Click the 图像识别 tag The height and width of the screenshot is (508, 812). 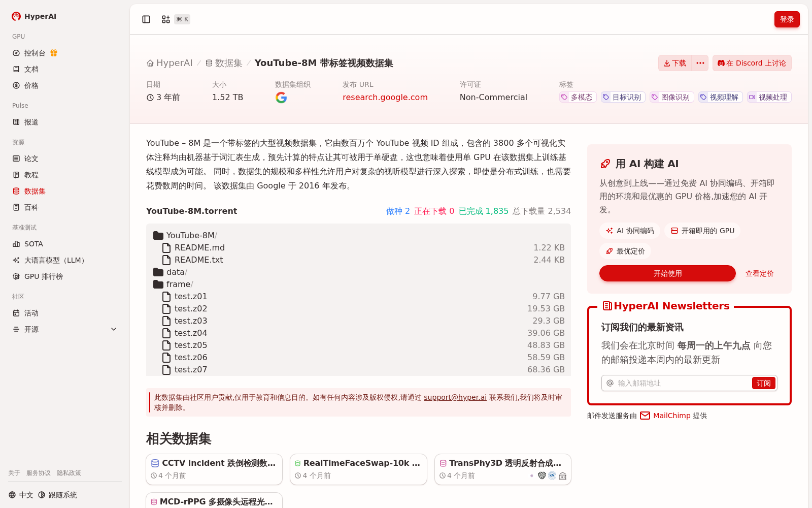point(671,97)
